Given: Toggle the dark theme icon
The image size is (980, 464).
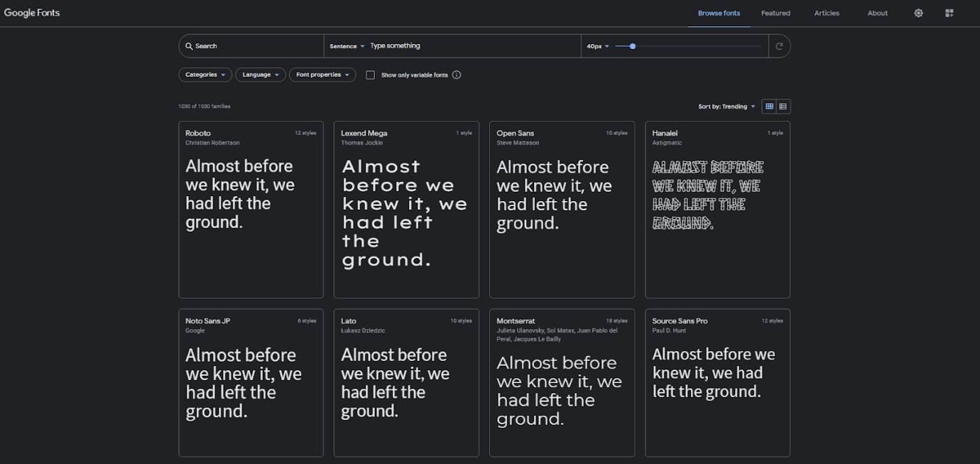Looking at the screenshot, I should coord(918,13).
